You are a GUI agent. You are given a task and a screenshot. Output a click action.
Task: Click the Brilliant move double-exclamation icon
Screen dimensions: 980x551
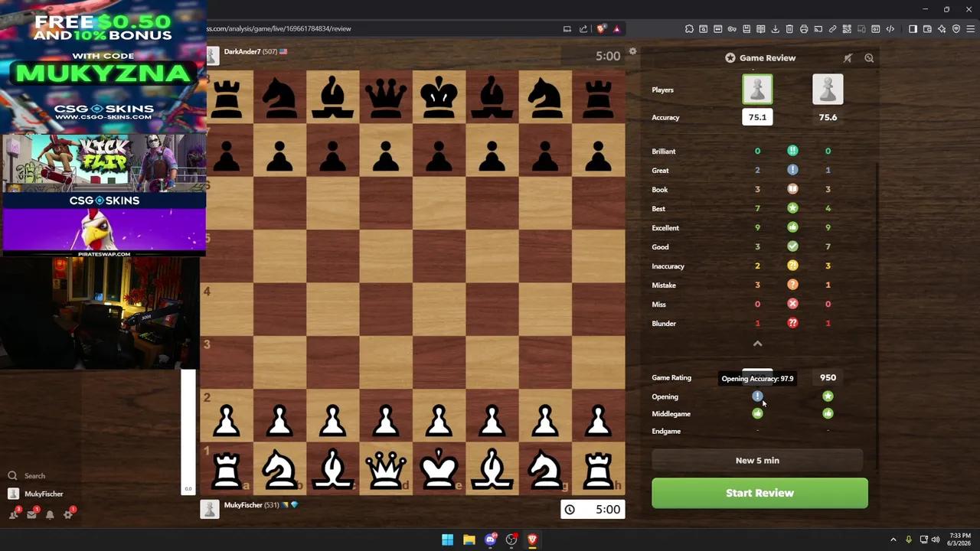tap(792, 151)
